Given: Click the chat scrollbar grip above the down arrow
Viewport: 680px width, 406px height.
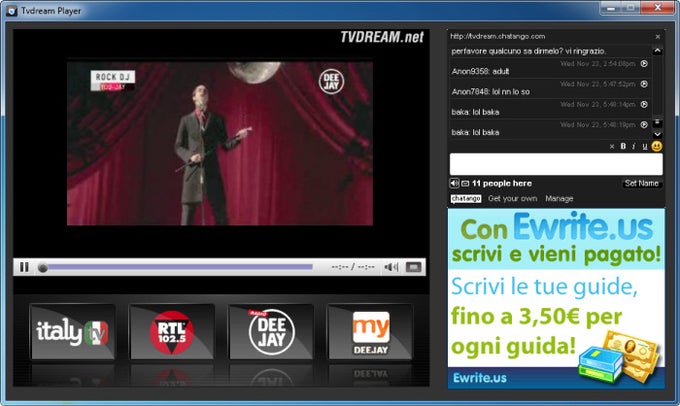Looking at the screenshot, I should coord(657,123).
